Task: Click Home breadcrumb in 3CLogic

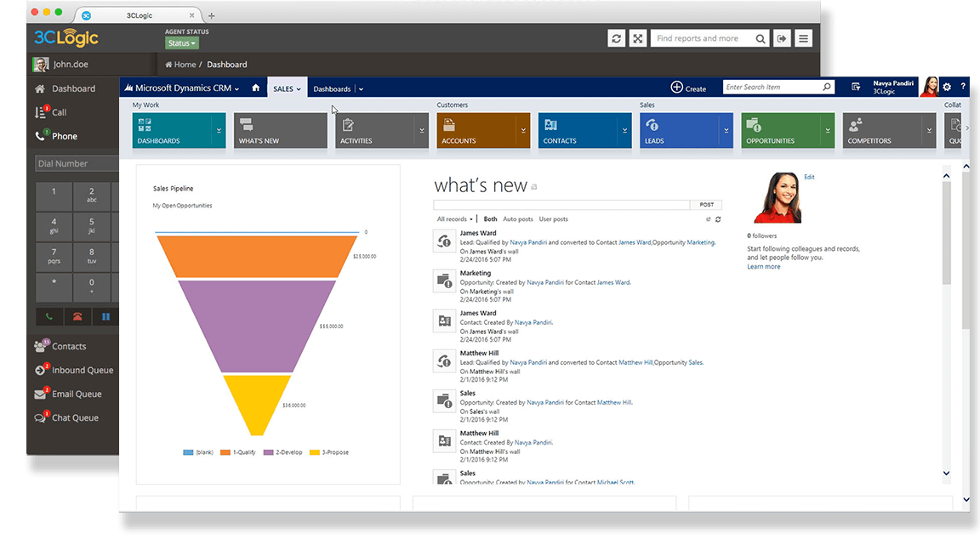Action: point(180,65)
